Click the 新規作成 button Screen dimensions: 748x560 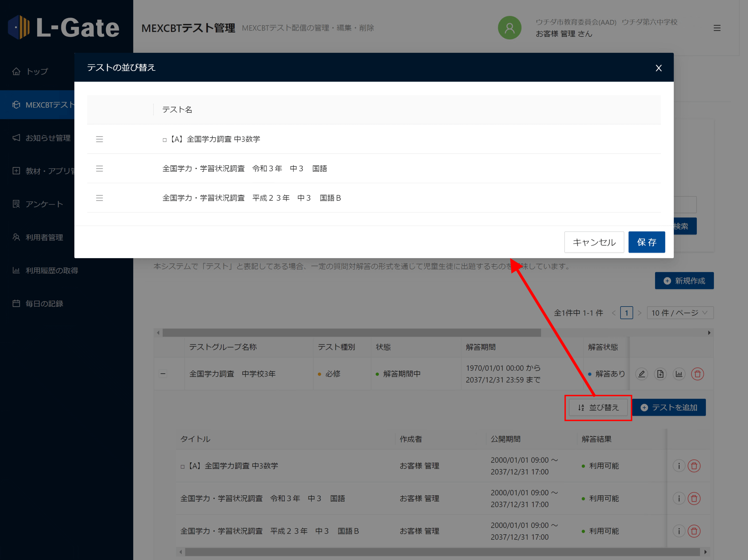(x=684, y=281)
